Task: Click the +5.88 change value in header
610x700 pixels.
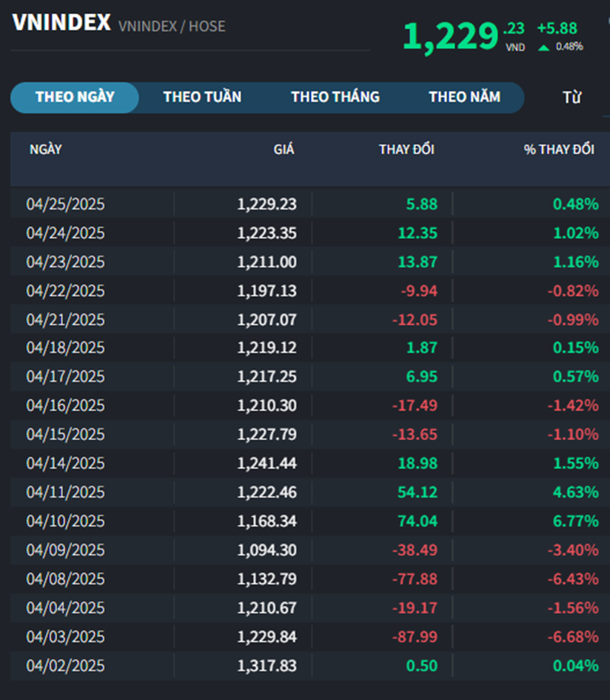Action: pos(557,29)
